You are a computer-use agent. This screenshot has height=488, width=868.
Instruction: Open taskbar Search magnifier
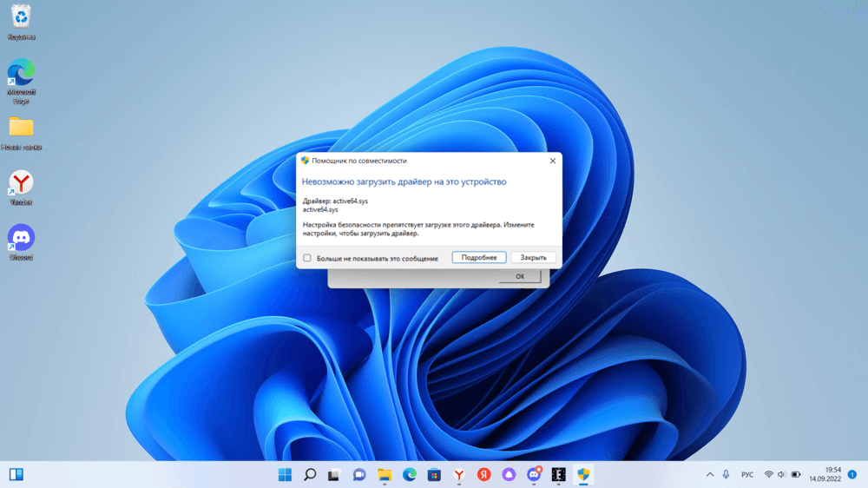[310, 475]
